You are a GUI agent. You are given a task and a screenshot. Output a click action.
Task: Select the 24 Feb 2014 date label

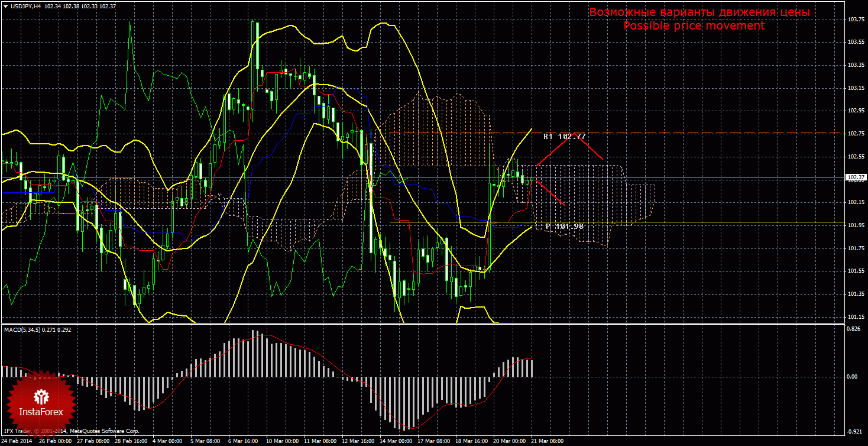click(x=16, y=441)
